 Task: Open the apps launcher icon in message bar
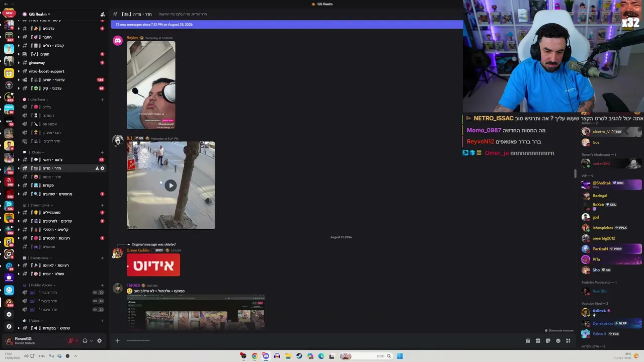[x=568, y=341]
